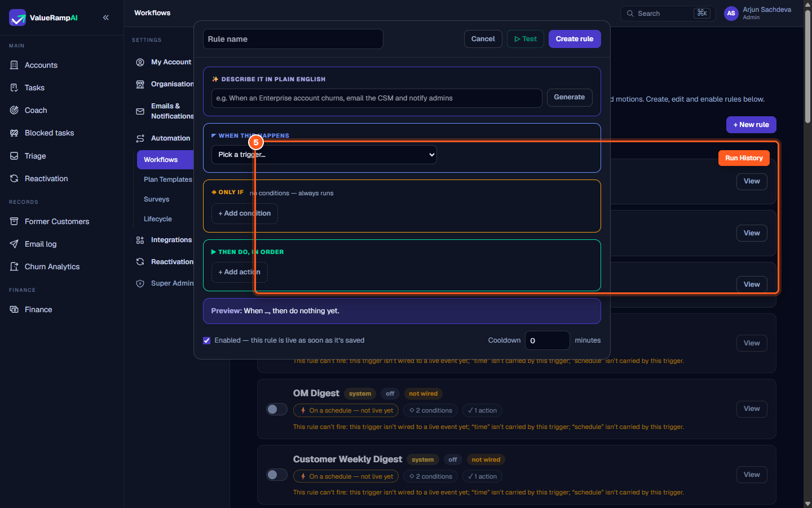812x508 pixels.
Task: Open Run History
Action: [744, 158]
